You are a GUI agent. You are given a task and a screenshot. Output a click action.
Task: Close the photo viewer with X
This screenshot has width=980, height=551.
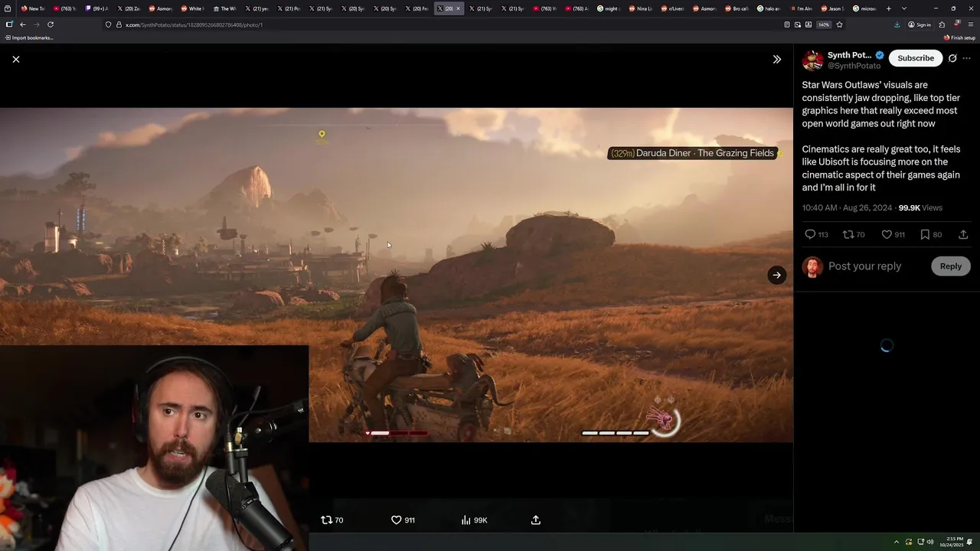[x=15, y=59]
